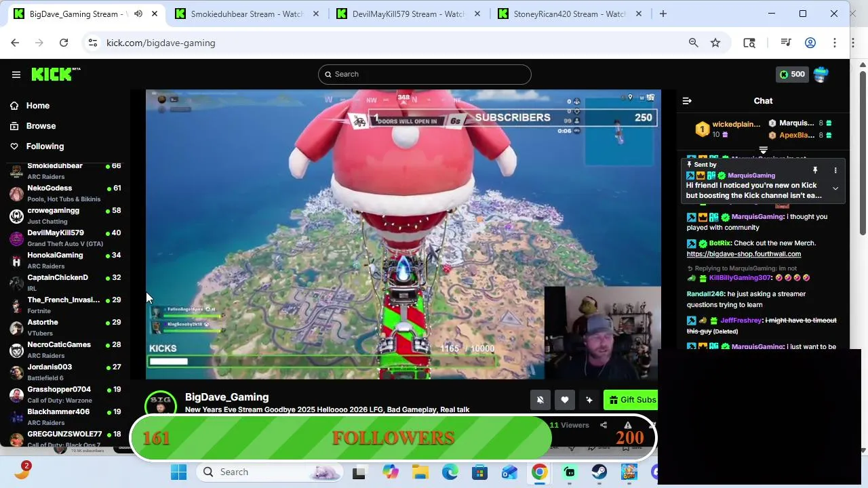Open Jordanis003 channel in sidebar
The image size is (868, 488).
(x=64, y=372)
